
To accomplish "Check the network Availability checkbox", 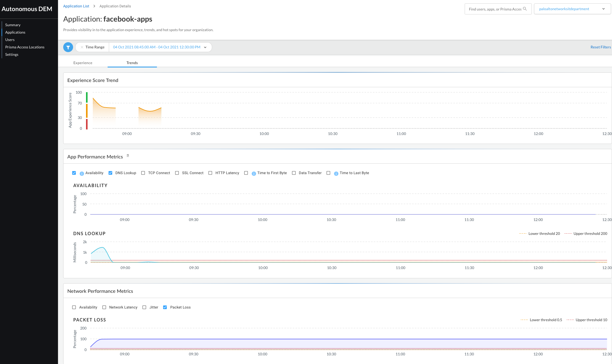I will [x=74, y=307].
